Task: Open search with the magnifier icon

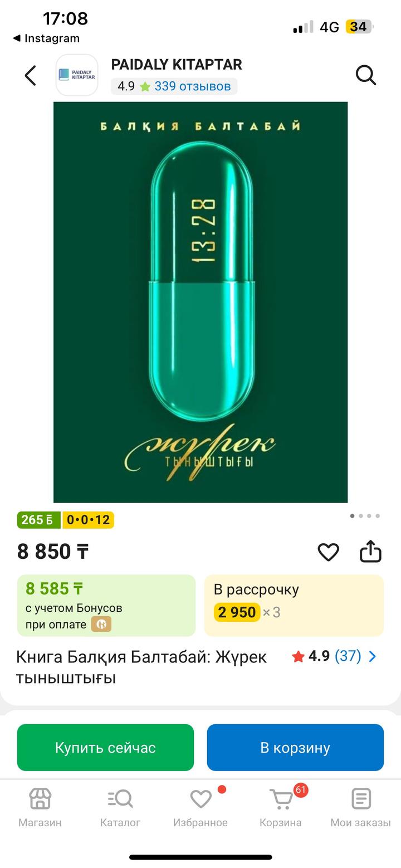Action: click(366, 75)
